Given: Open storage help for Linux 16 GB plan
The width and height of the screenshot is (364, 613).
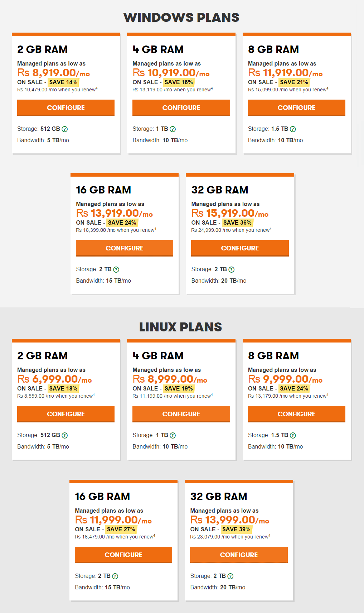Looking at the screenshot, I should point(115,576).
